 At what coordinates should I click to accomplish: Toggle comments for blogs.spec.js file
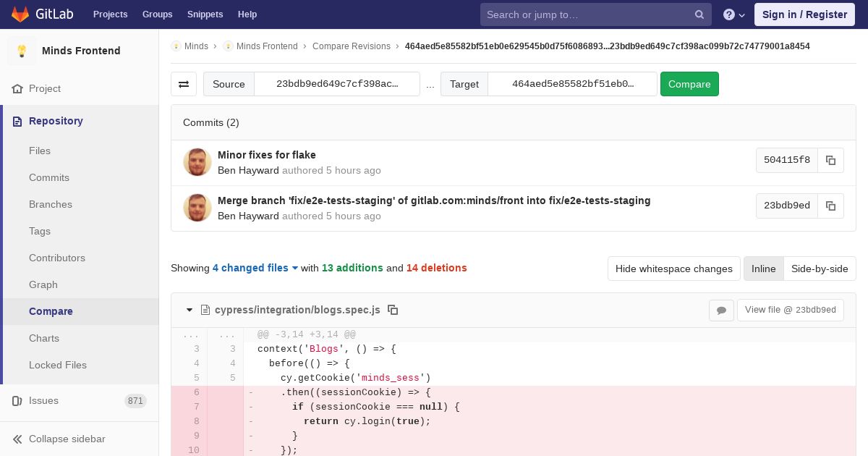click(x=721, y=310)
